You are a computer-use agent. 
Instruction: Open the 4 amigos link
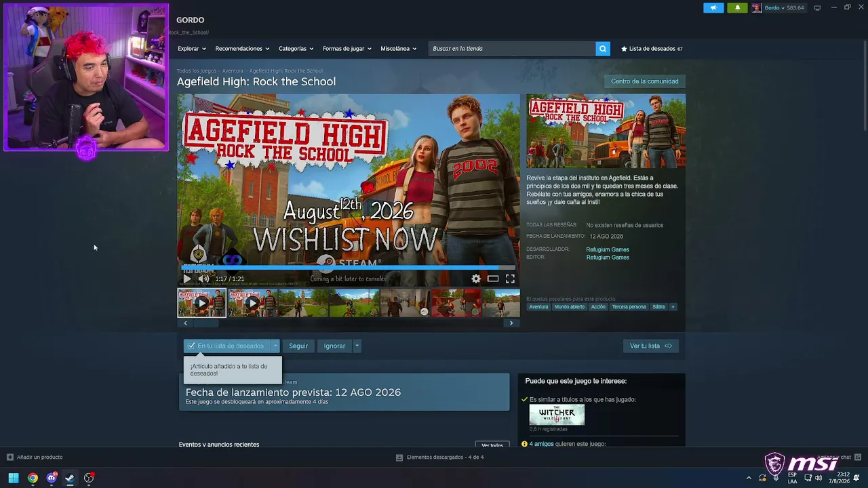tap(542, 444)
